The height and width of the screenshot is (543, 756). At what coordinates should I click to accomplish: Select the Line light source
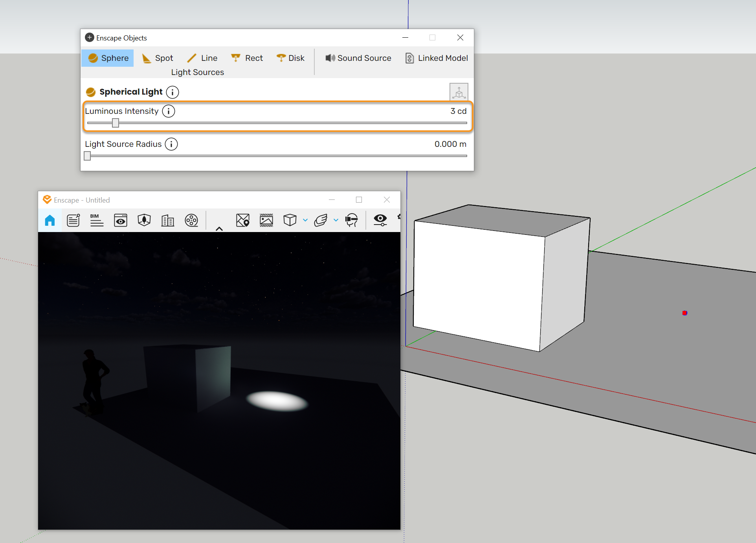[202, 58]
